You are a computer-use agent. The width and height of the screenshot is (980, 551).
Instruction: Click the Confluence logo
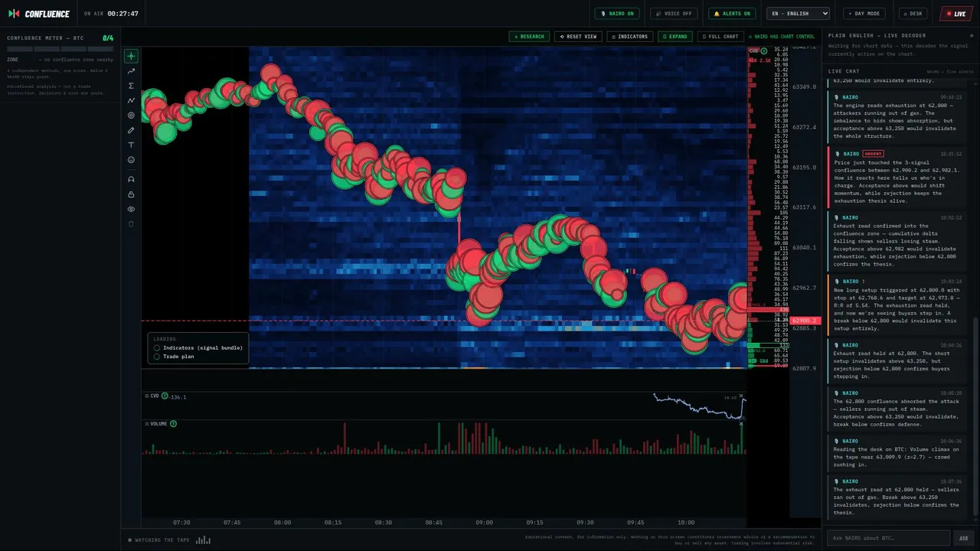(x=38, y=14)
